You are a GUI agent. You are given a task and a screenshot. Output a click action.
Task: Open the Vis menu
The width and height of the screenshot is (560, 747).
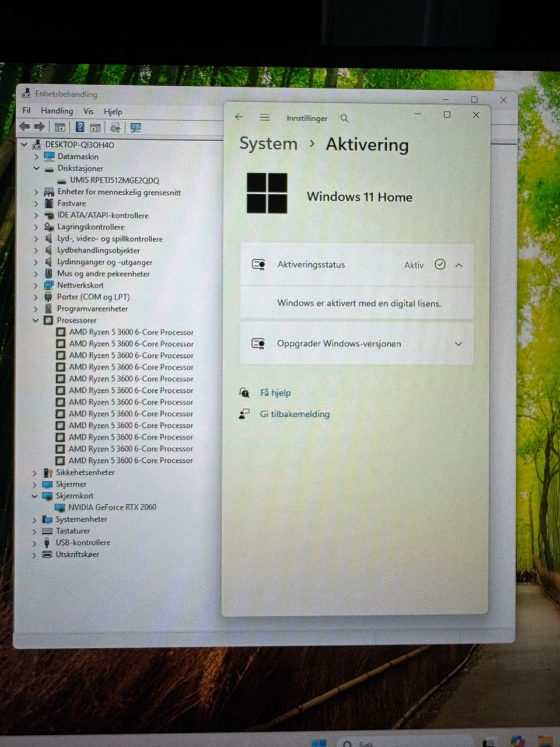click(88, 111)
